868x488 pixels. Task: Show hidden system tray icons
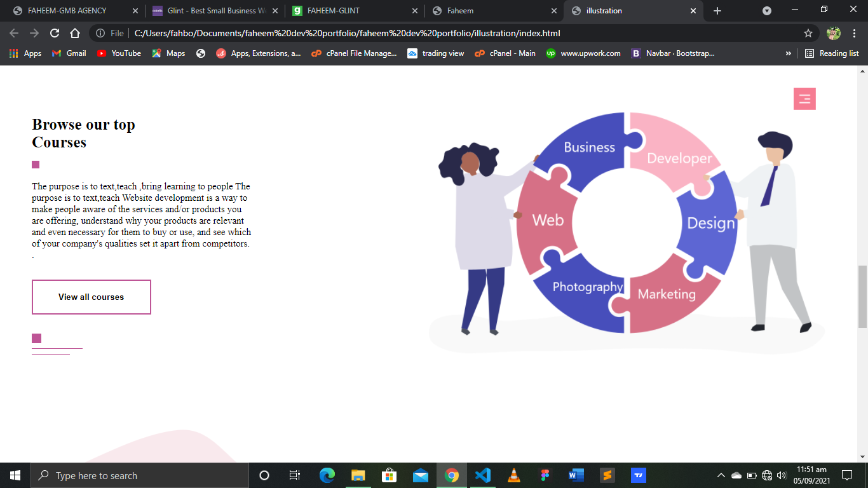coord(721,475)
